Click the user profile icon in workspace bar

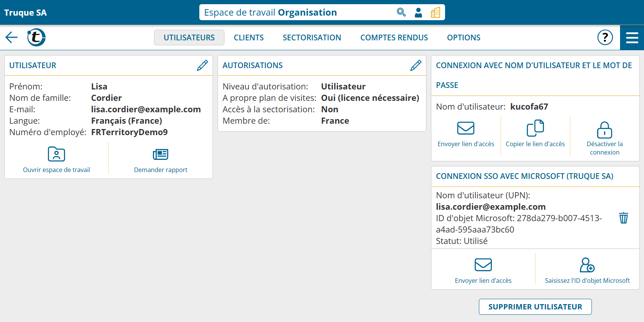tap(418, 13)
